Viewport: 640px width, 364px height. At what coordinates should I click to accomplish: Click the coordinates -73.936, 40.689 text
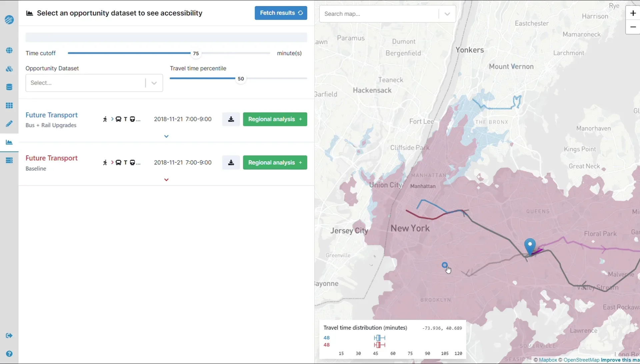[442, 328]
